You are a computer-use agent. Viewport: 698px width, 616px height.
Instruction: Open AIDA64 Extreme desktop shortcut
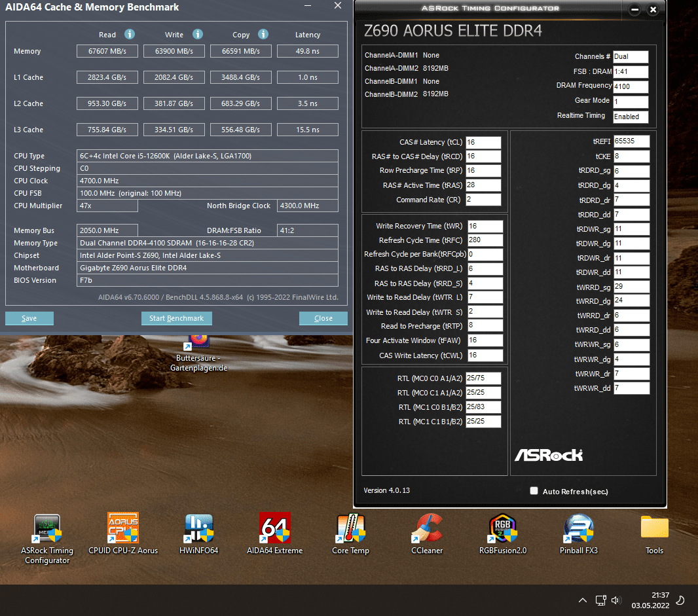pyautogui.click(x=274, y=534)
